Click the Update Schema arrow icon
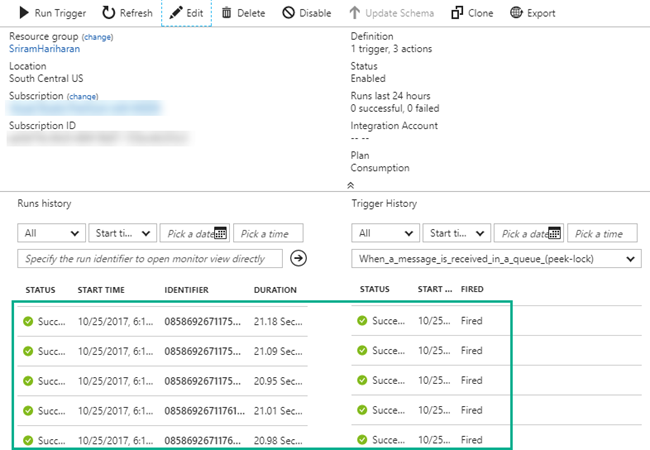 click(x=354, y=13)
